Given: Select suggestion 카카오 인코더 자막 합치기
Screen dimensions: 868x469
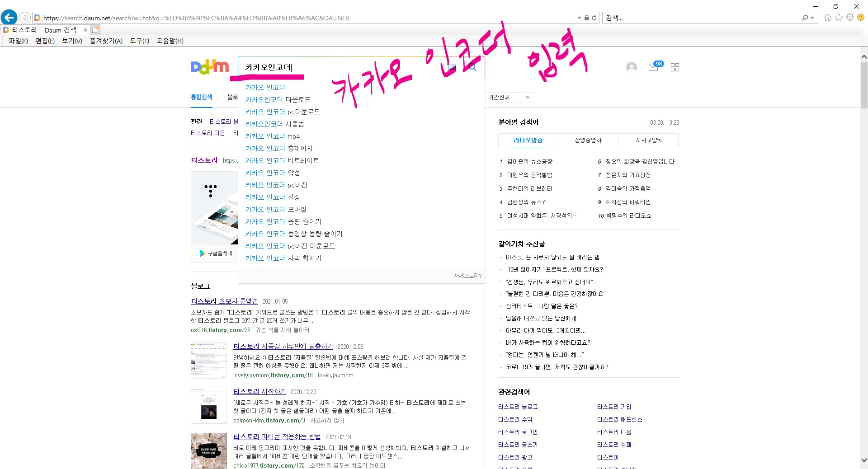Looking at the screenshot, I should coord(283,258).
